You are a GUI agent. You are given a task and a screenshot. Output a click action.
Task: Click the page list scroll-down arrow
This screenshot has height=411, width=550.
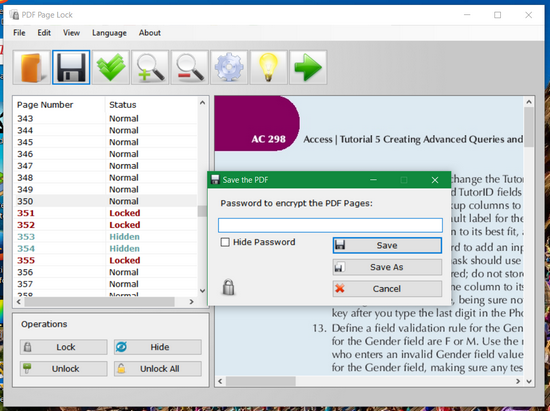pyautogui.click(x=202, y=290)
